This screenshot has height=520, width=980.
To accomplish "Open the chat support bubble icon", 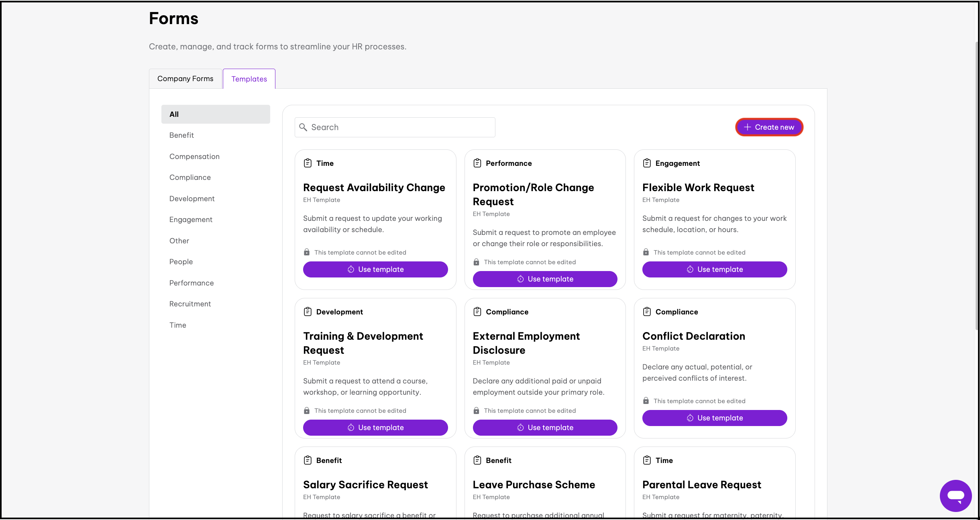I will click(x=956, y=496).
